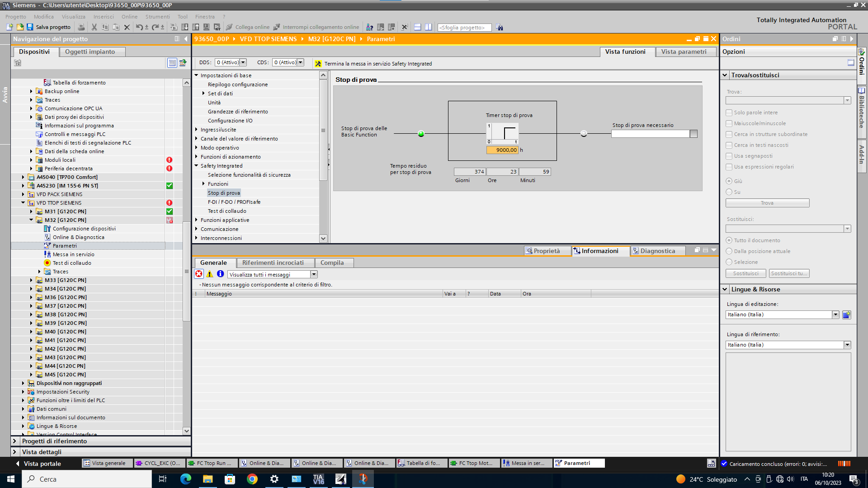Open Microsoft Edge from taskbar

coord(185,479)
